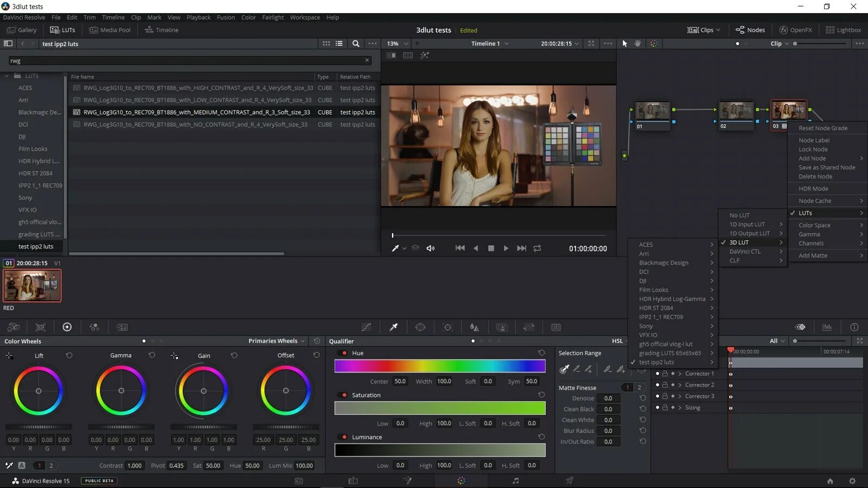Open the Camera Raw palette icon
The width and height of the screenshot is (868, 488).
14,327
